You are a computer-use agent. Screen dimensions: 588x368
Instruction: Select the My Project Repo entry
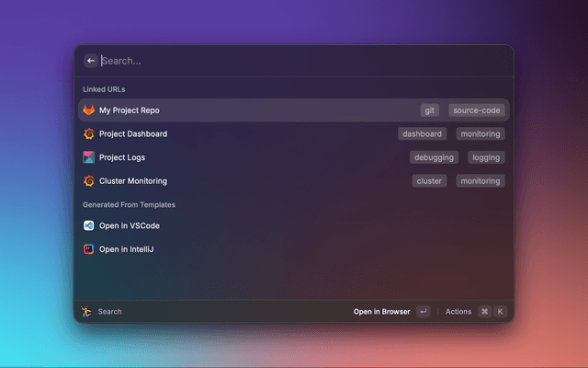pyautogui.click(x=130, y=110)
